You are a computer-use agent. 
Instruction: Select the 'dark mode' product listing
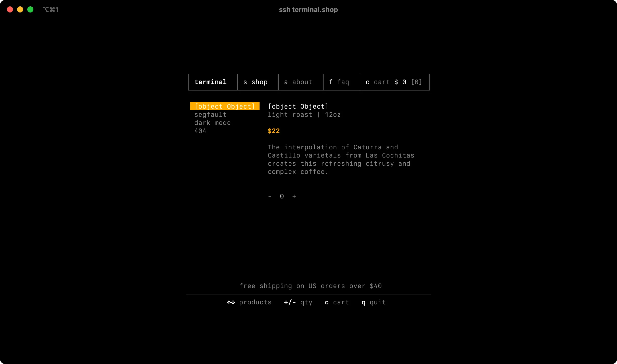tap(212, 122)
